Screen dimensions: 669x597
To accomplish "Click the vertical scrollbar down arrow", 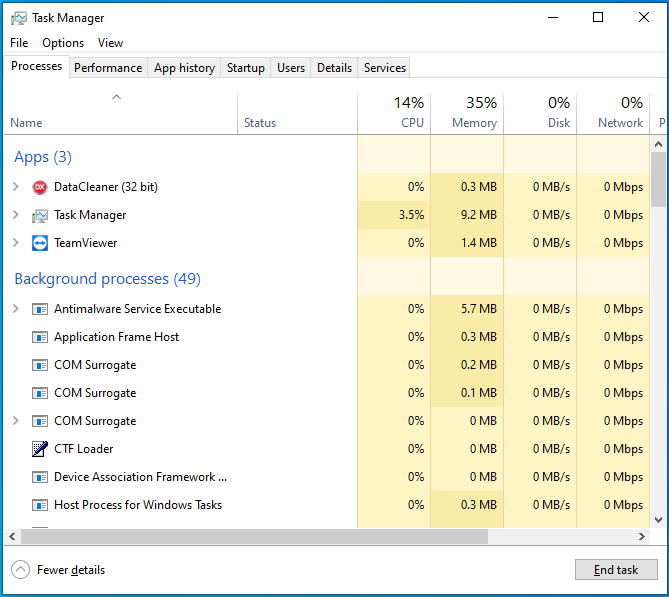I will click(659, 520).
